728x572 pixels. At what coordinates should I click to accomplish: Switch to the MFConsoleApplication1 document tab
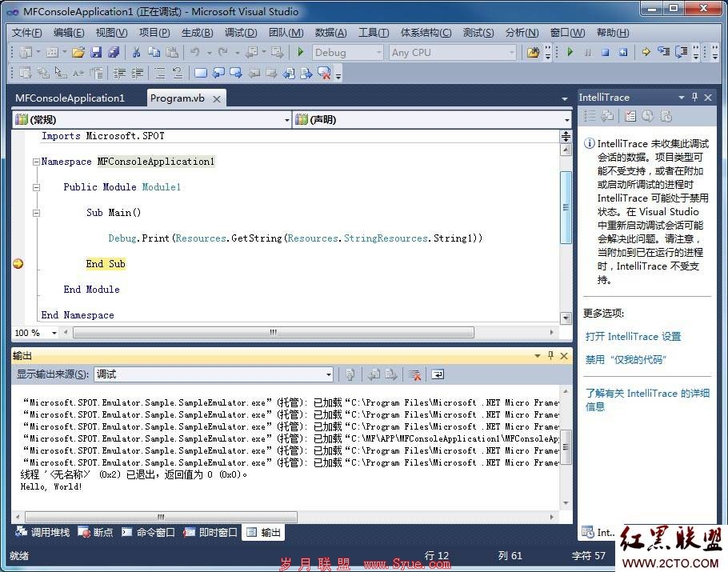click(70, 98)
